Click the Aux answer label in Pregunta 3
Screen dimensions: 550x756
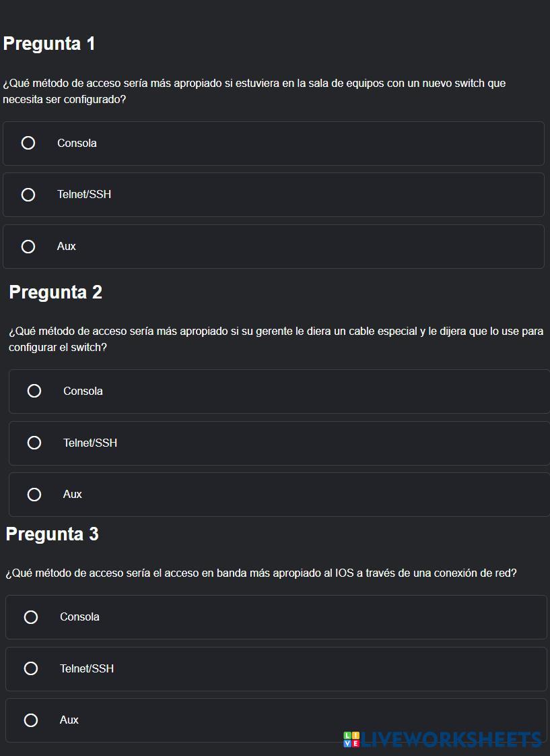click(x=69, y=720)
